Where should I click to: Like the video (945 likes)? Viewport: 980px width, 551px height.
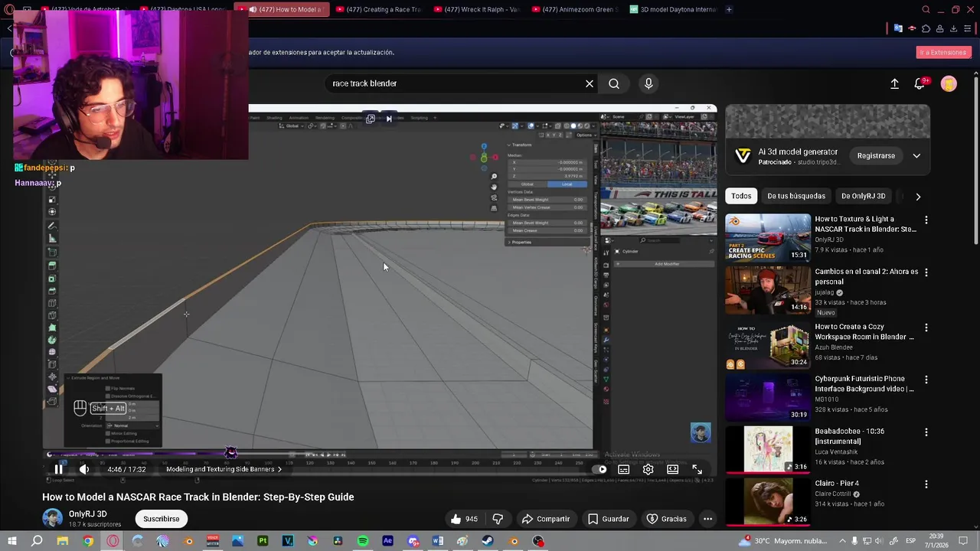tap(463, 519)
